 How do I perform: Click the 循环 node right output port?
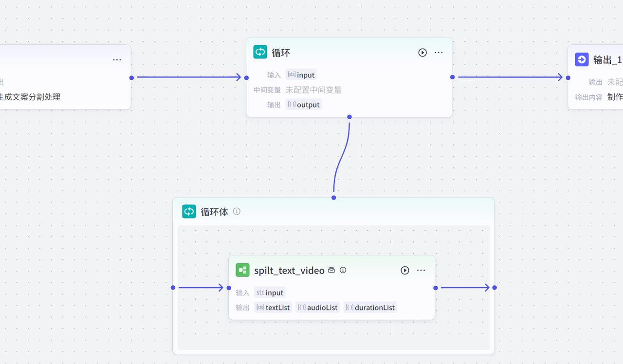[453, 77]
